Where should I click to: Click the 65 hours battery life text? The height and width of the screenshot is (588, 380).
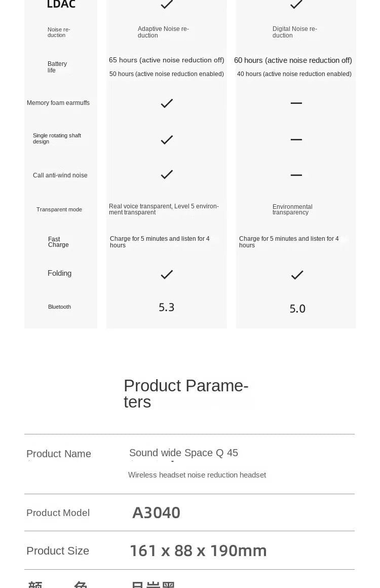pyautogui.click(x=166, y=60)
